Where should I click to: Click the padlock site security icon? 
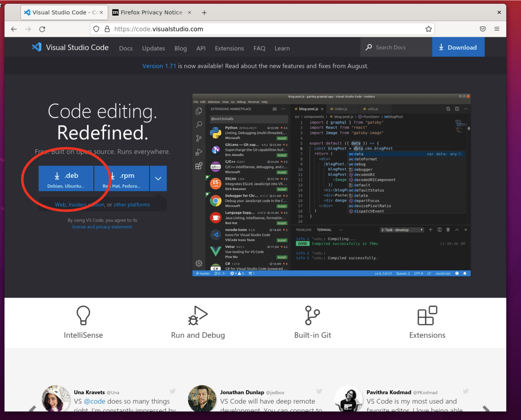coord(107,29)
